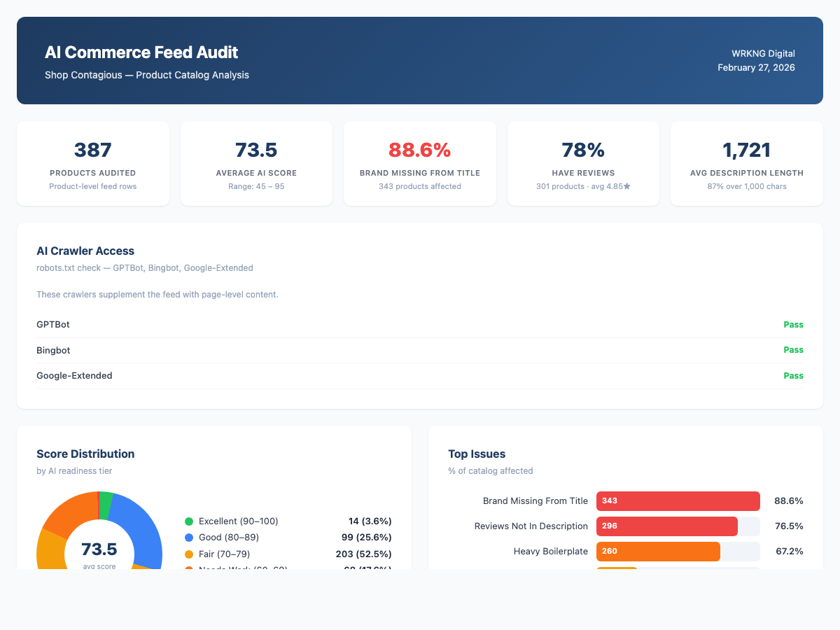Click the Heavy Boilerplate progress bar showing 260
This screenshot has width=840, height=630.
click(x=658, y=552)
